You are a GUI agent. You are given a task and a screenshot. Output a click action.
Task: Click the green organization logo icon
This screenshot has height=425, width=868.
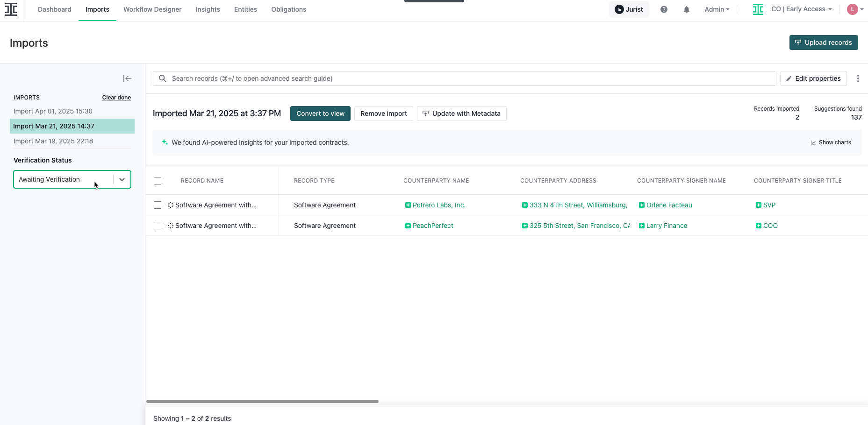(758, 9)
